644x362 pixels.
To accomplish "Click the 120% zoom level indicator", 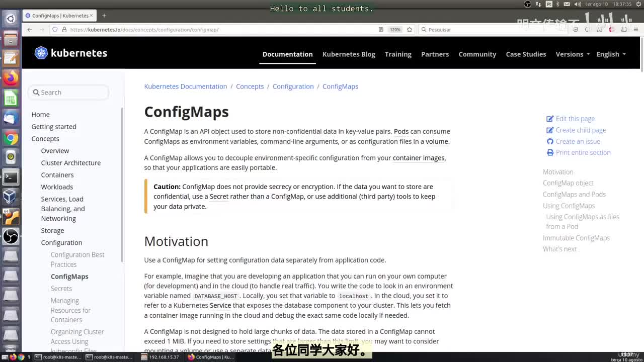I will [x=395, y=30].
